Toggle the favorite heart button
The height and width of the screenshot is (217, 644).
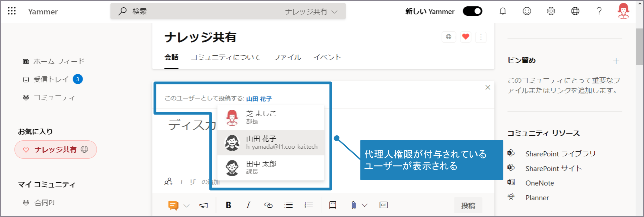465,37
